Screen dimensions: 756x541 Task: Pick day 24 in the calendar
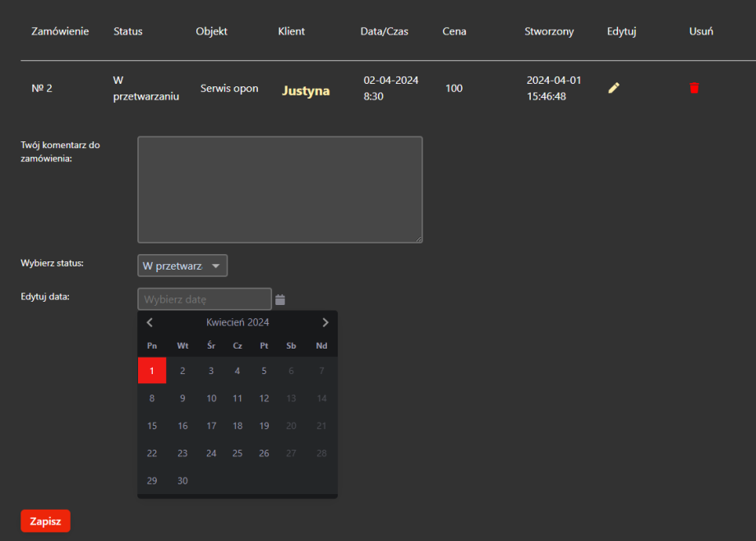[x=211, y=453]
